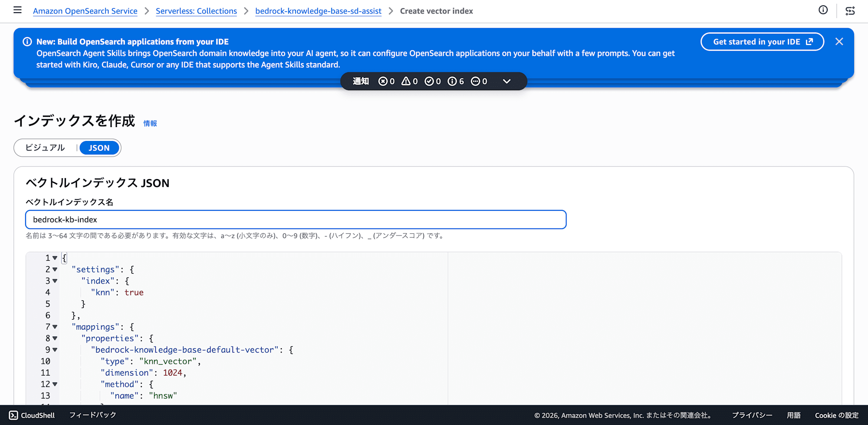Open the プライバシー footer link

point(752,415)
